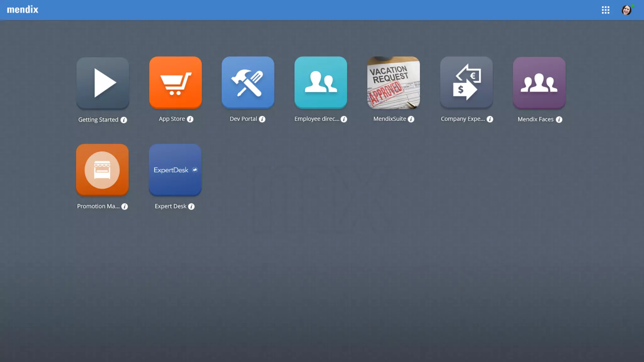
Task: Open the Company Expenses currency tile
Action: click(x=466, y=83)
